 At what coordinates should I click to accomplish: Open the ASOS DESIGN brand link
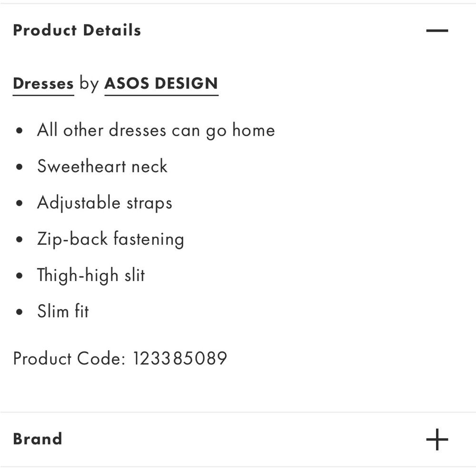click(161, 84)
